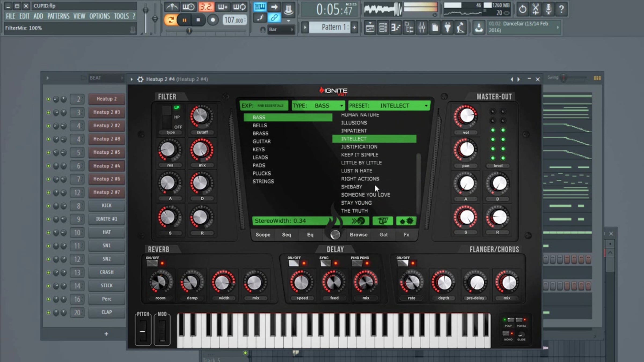This screenshot has width=644, height=362.
Task: Open the audio editor scissors icon
Action: click(x=535, y=9)
